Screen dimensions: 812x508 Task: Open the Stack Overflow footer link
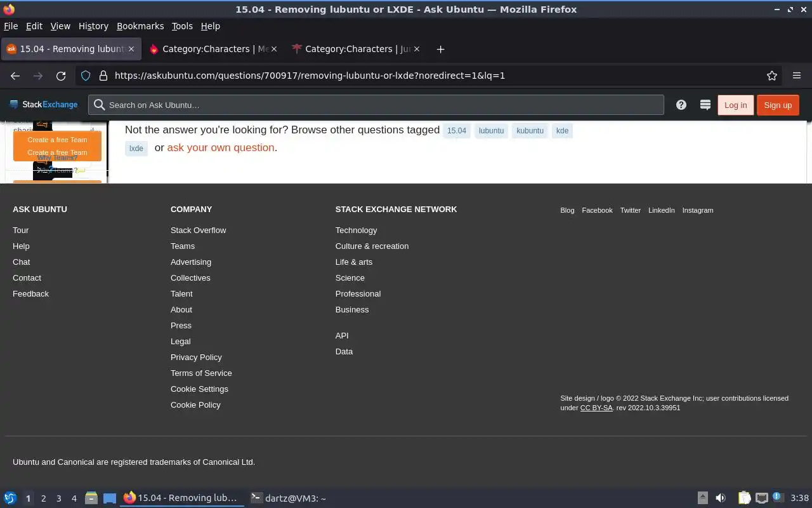tap(198, 230)
